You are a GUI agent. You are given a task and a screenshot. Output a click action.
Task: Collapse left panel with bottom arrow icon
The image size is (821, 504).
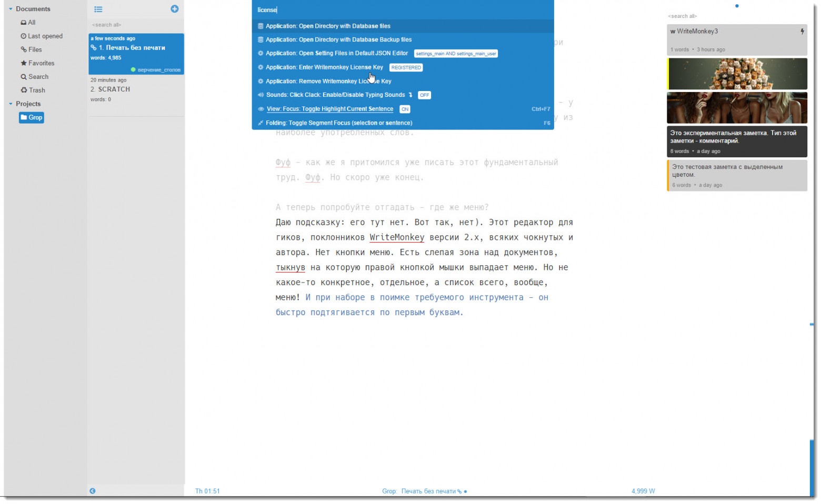point(93,491)
